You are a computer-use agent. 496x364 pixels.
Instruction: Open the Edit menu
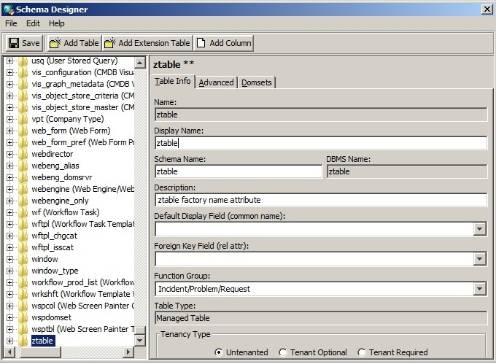[x=33, y=23]
